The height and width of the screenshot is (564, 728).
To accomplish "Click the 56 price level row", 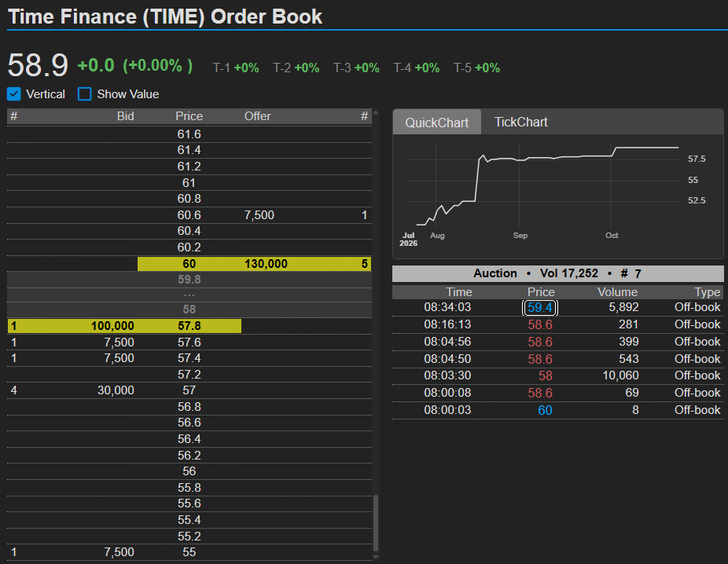I will pos(189,471).
